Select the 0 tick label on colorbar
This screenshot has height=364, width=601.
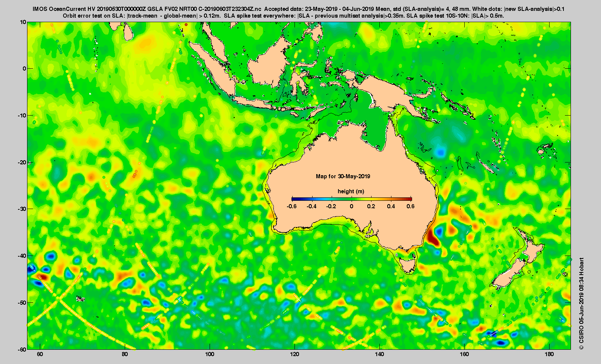point(352,206)
